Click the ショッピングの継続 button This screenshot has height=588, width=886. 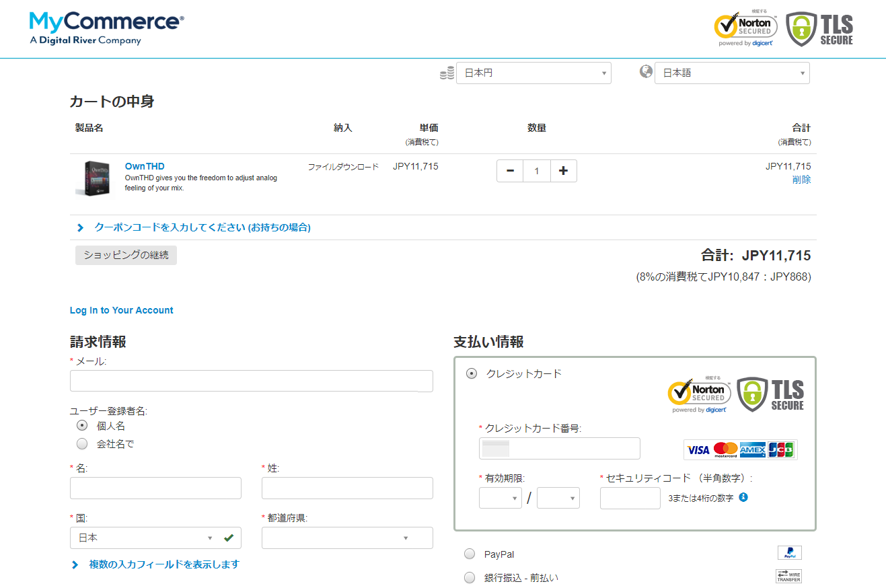coord(126,255)
